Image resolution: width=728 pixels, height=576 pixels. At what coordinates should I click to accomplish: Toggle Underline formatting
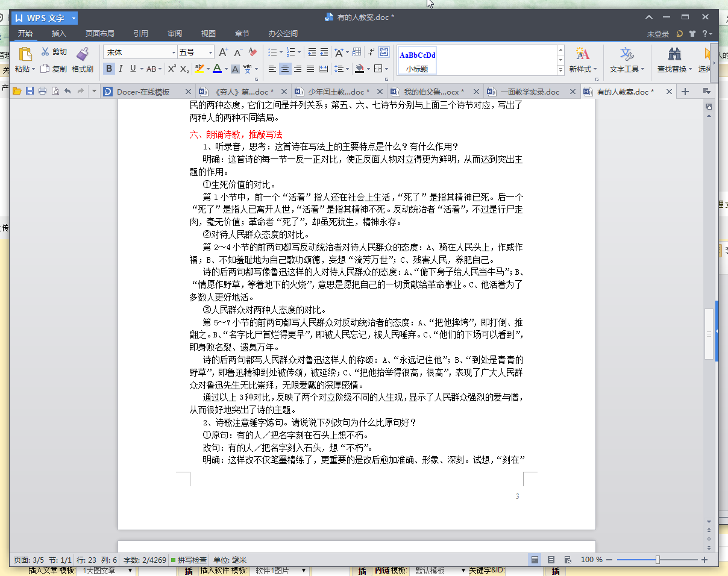[133, 69]
